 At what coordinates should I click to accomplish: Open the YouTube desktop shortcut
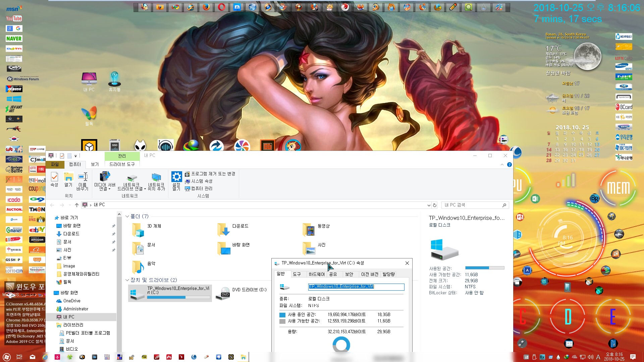(14, 18)
